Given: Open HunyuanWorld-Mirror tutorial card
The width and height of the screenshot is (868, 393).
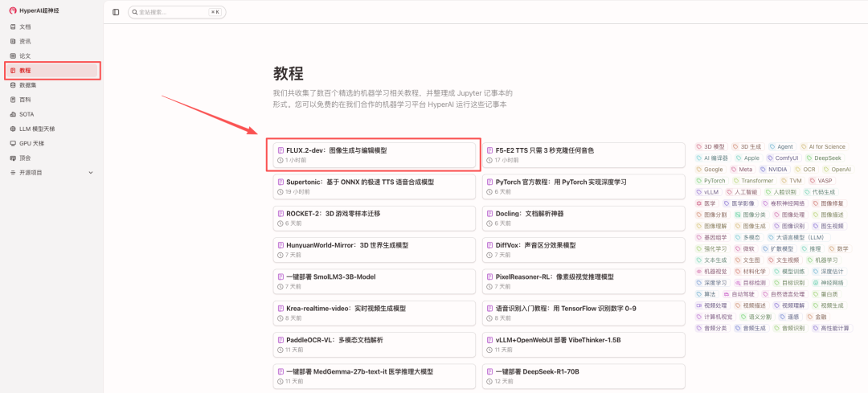Looking at the screenshot, I should click(x=375, y=250).
